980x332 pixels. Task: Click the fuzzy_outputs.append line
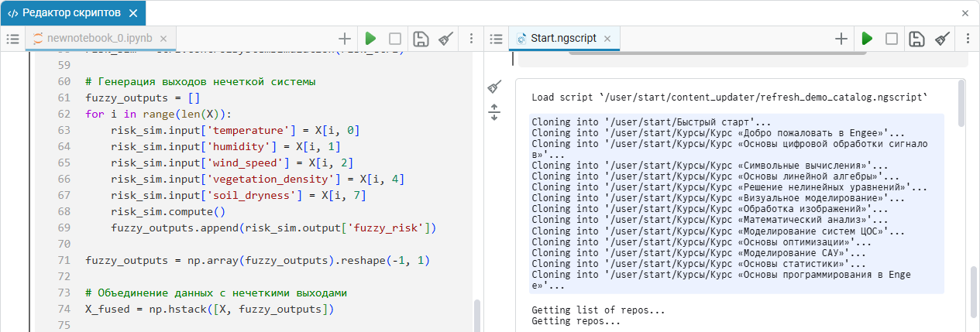tap(274, 228)
